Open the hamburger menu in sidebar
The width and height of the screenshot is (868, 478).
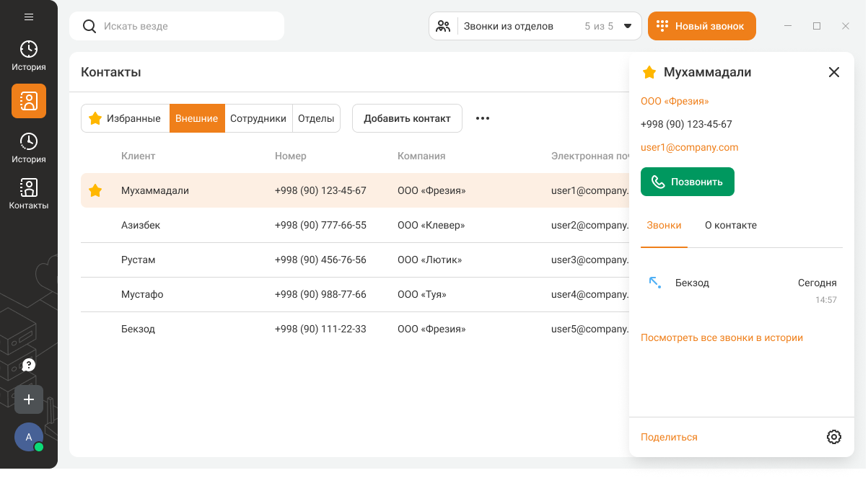[29, 17]
